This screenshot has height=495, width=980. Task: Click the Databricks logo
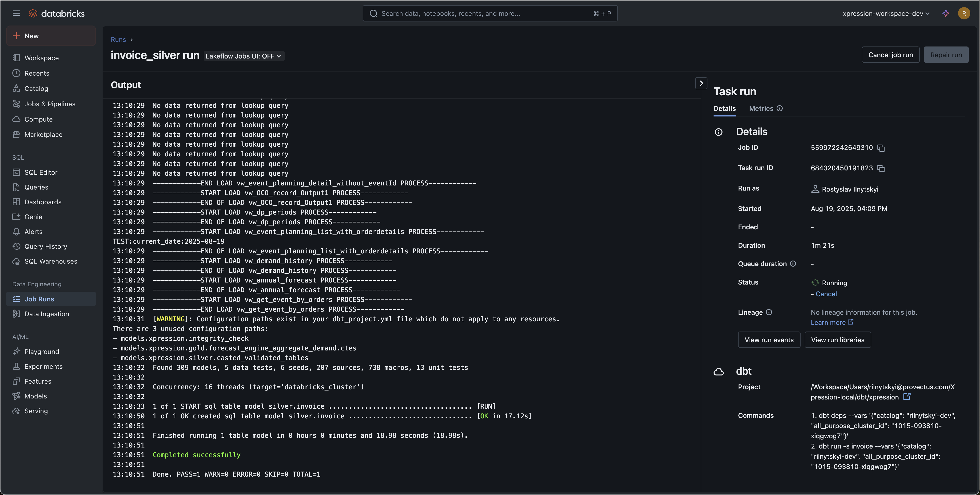57,13
